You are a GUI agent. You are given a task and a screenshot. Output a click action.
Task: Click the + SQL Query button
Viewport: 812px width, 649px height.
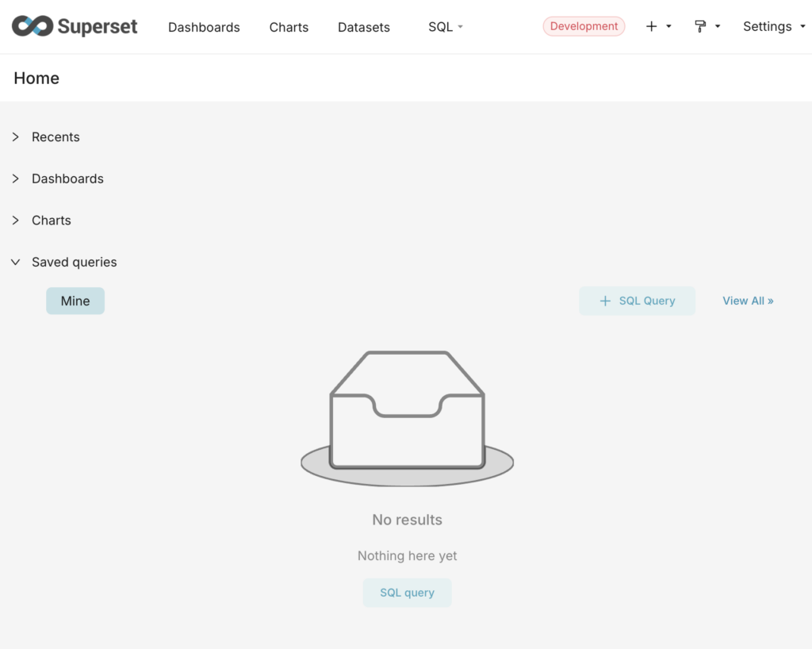(637, 301)
